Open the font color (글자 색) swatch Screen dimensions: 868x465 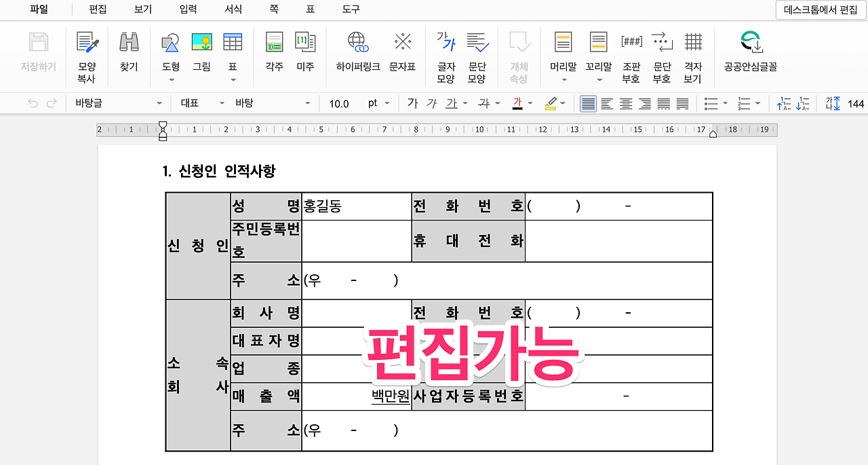click(517, 103)
